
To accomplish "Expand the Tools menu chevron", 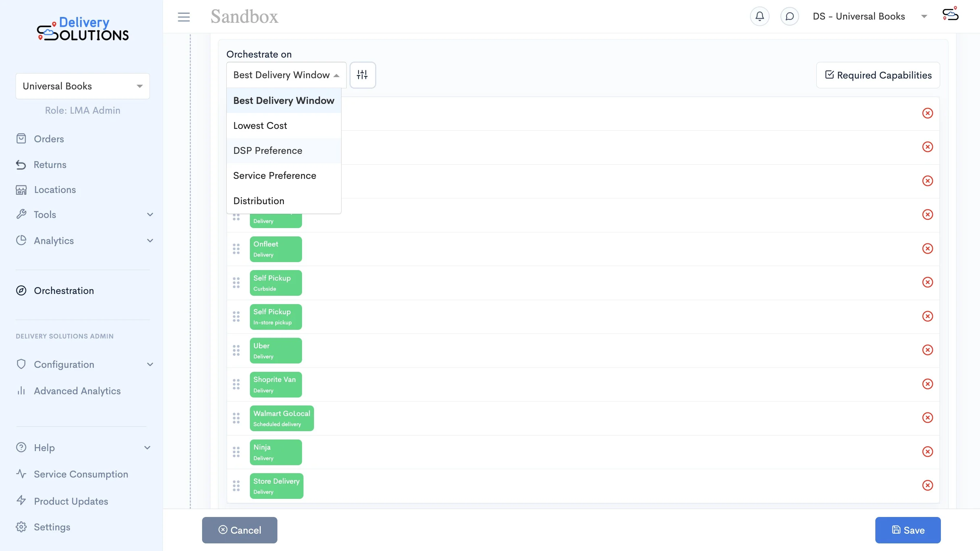I will (x=150, y=215).
